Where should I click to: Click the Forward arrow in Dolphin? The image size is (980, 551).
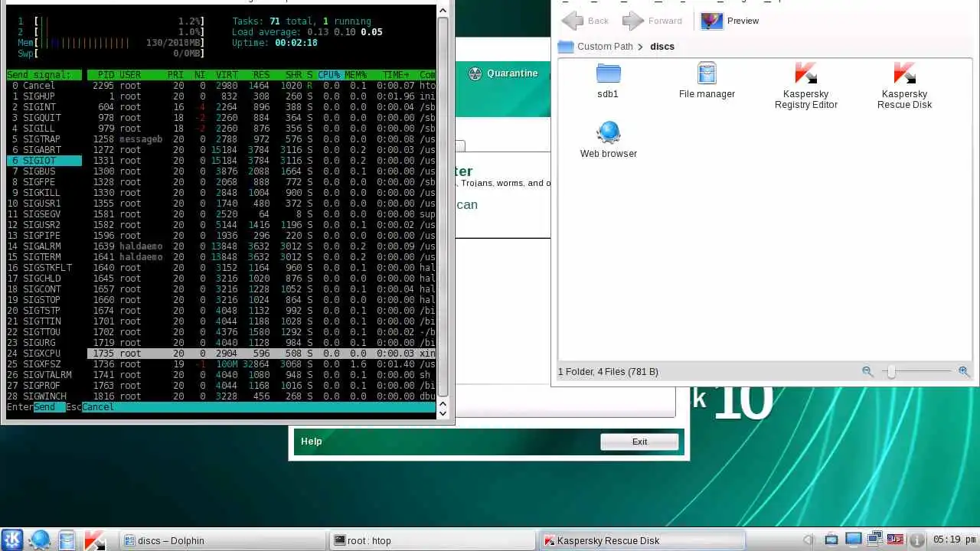tap(652, 21)
